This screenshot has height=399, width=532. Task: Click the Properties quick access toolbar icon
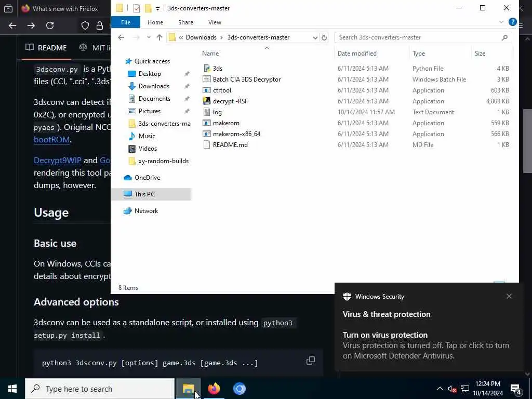click(137, 8)
